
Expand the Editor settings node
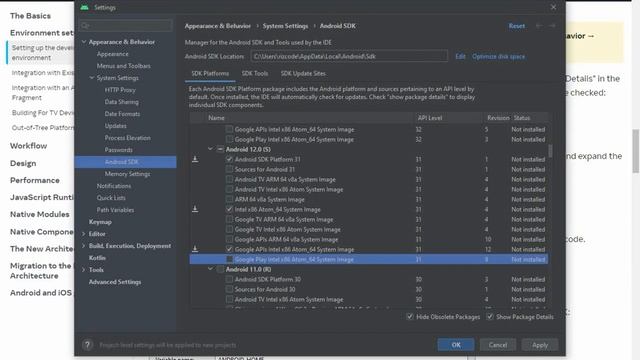[84, 234]
